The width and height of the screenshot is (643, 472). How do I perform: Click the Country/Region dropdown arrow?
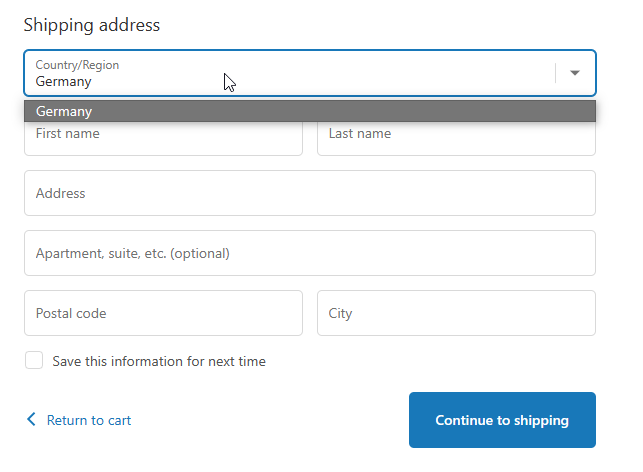tap(575, 73)
